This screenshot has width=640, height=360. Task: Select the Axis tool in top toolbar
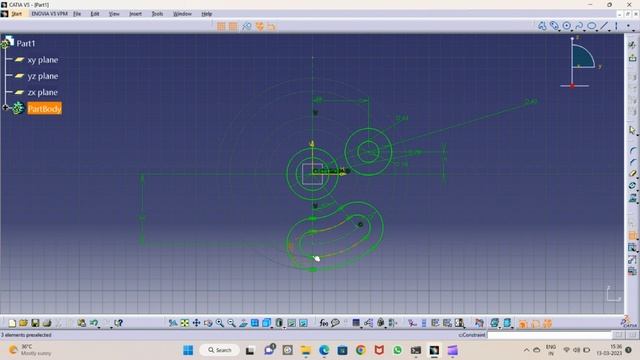click(616, 26)
